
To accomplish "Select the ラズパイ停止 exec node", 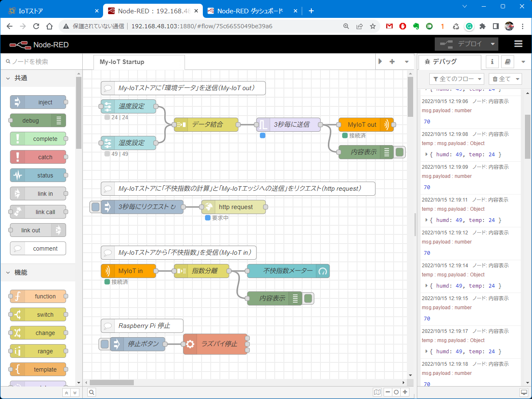I will pyautogui.click(x=215, y=344).
